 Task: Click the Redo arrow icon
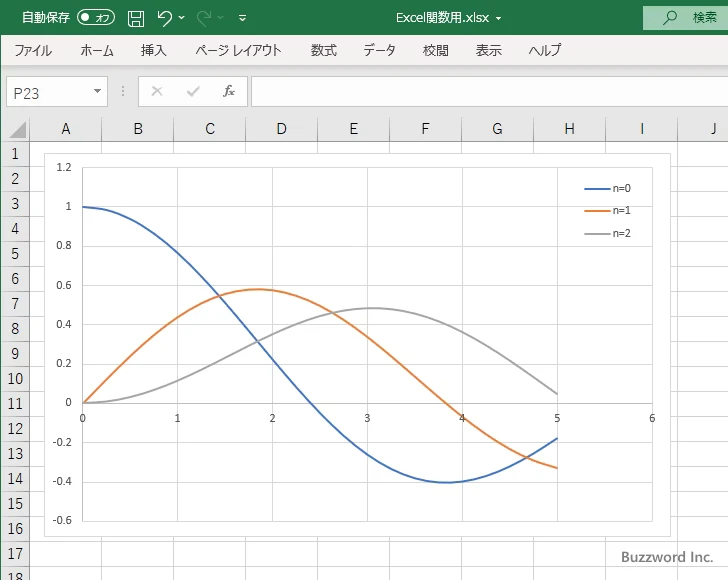[204, 18]
